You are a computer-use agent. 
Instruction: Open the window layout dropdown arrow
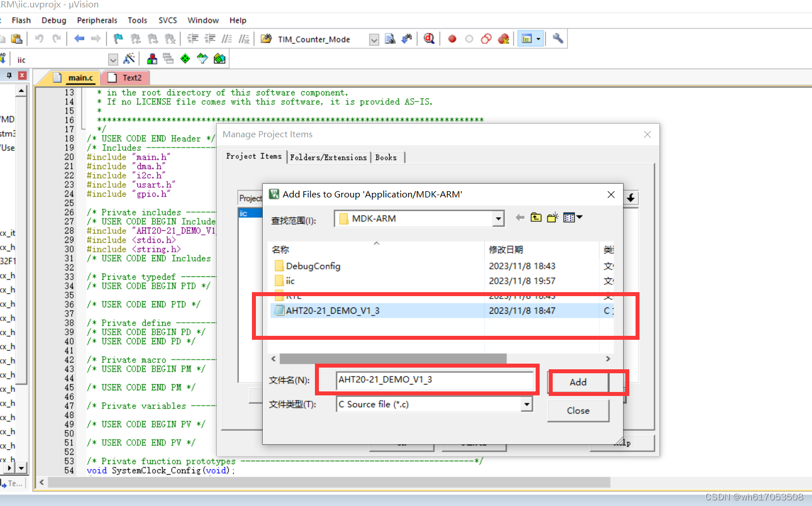538,39
